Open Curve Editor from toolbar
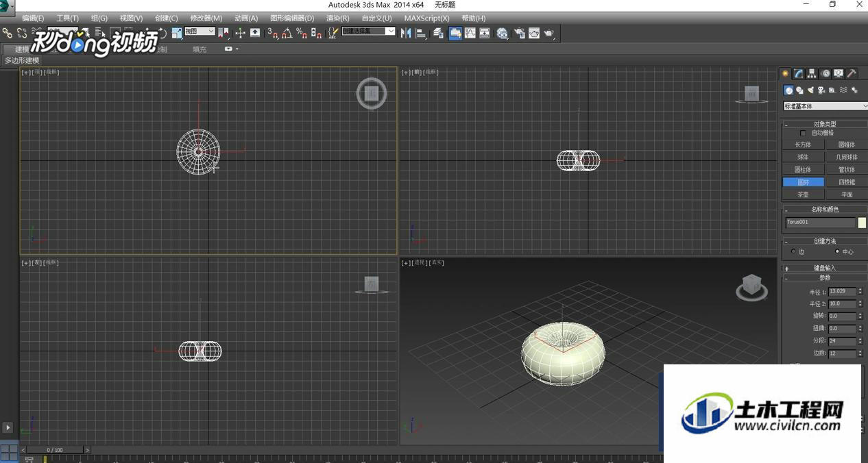Image resolution: width=868 pixels, height=463 pixels. coord(470,32)
